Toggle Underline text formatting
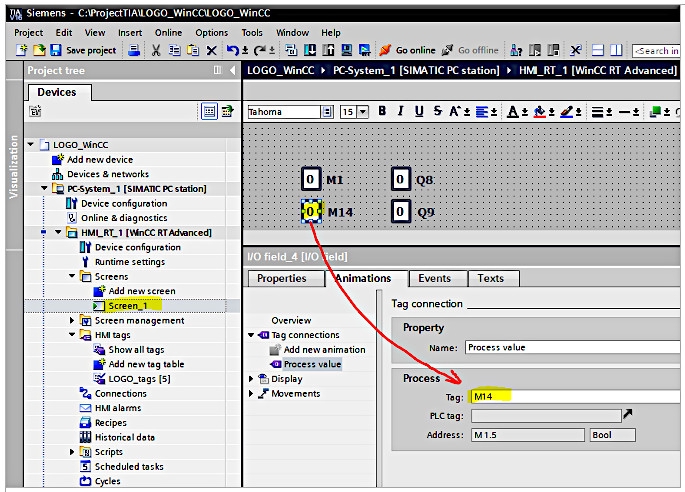The height and width of the screenshot is (492, 685). pos(419,111)
